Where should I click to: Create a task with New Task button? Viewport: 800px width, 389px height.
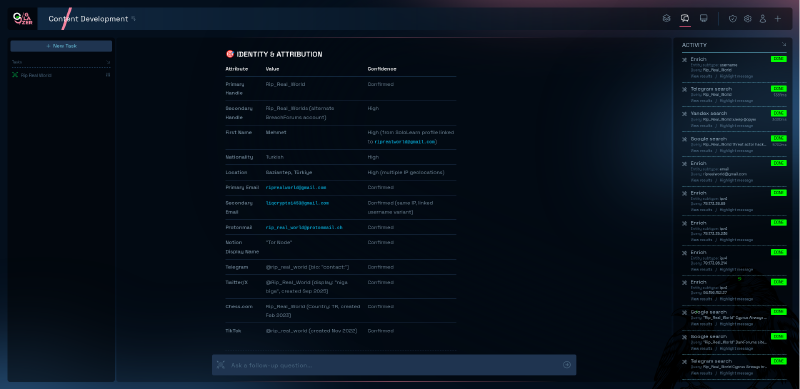coord(61,46)
